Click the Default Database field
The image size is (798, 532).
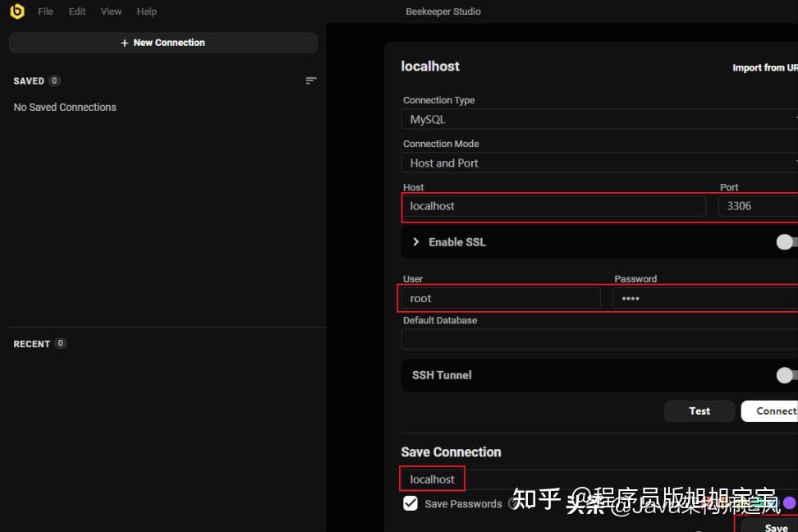coord(599,339)
